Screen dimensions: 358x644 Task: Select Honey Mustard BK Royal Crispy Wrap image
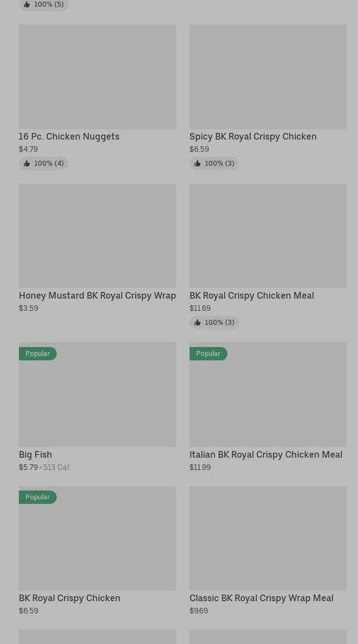(x=97, y=236)
